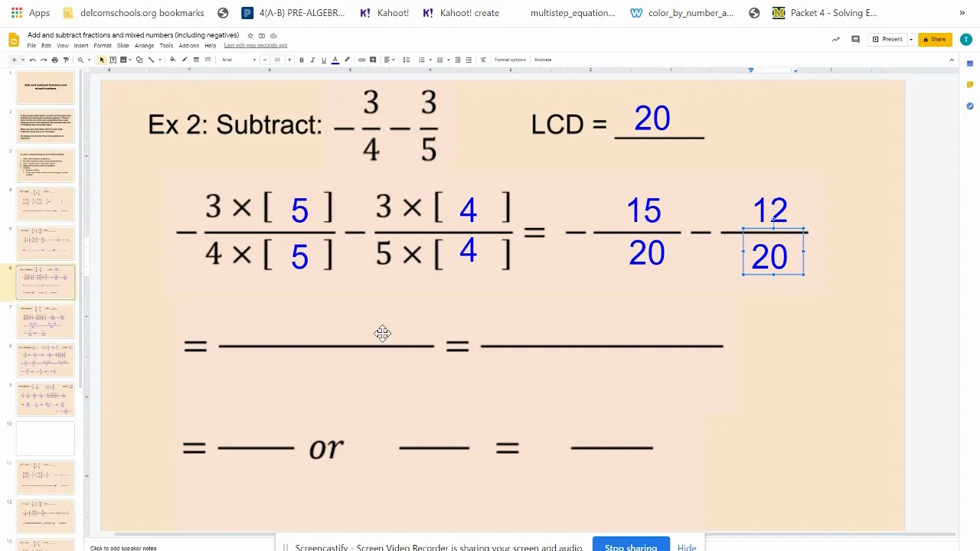Image resolution: width=980 pixels, height=551 pixels.
Task: Click the new slide plus icon
Action: (14, 60)
